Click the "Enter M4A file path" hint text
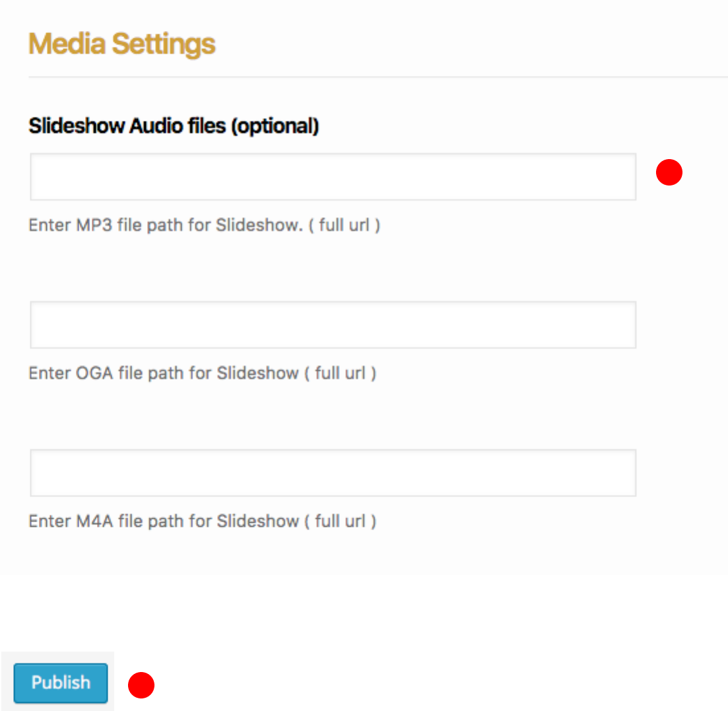 coord(202,521)
